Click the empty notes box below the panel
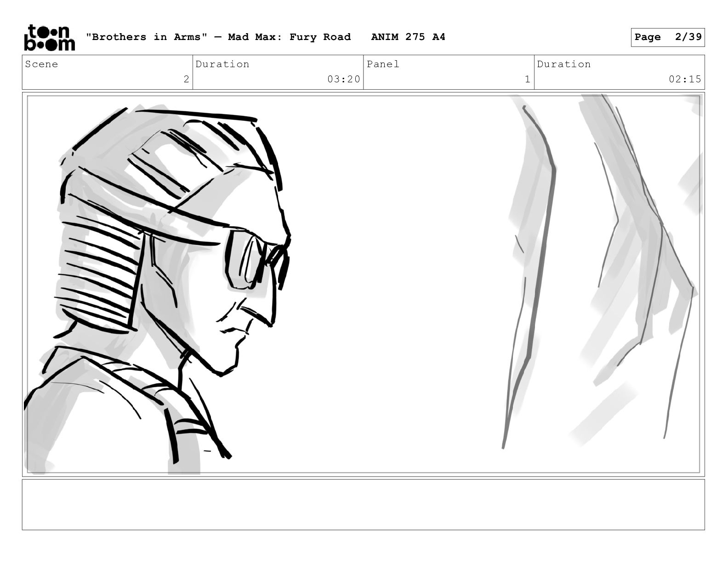This screenshot has height=563, width=728. click(363, 505)
